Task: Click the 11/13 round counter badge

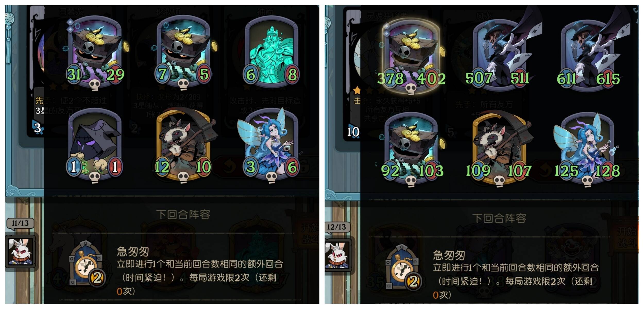Action: coord(20,223)
